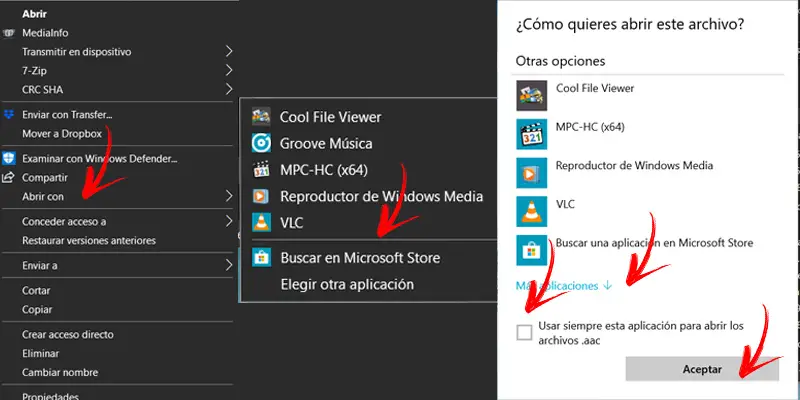Viewport: 800px width, 400px height.
Task: Click the Aceptar button
Action: coord(702,369)
